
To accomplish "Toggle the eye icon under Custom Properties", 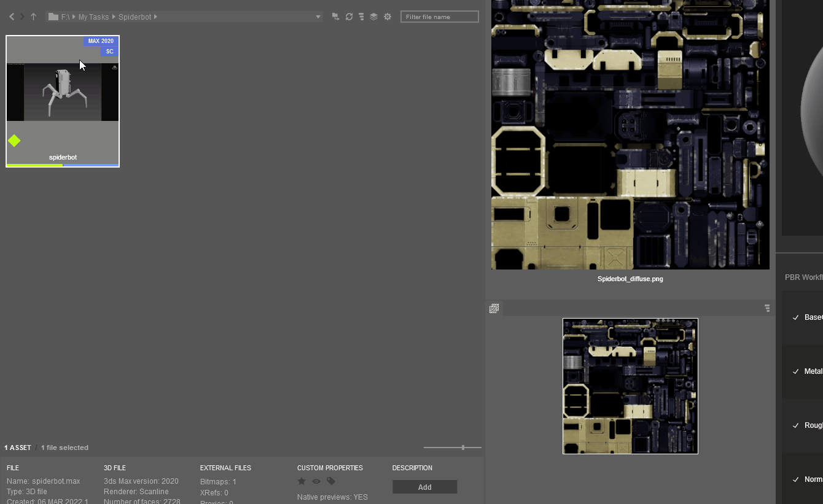I will click(x=316, y=481).
